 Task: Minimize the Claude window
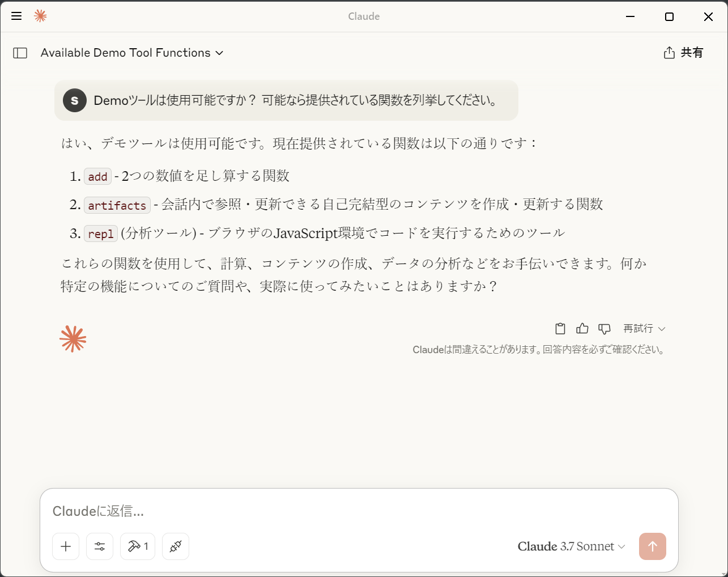point(630,16)
